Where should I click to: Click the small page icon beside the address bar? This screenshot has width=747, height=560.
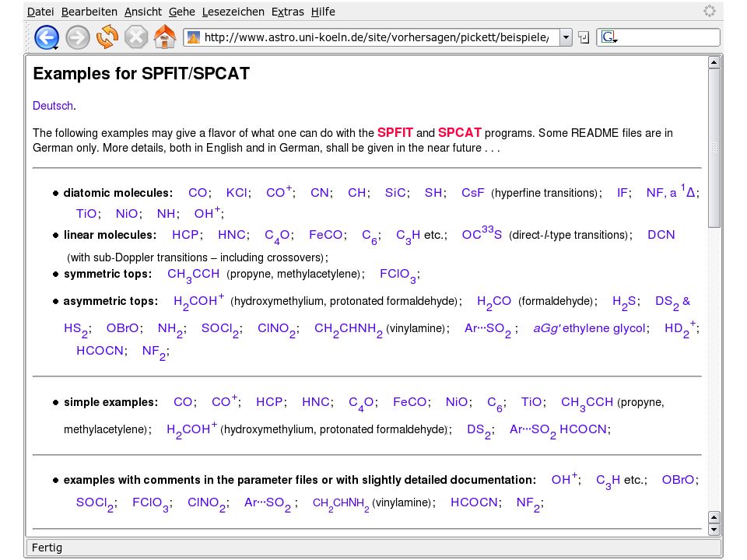tap(584, 37)
